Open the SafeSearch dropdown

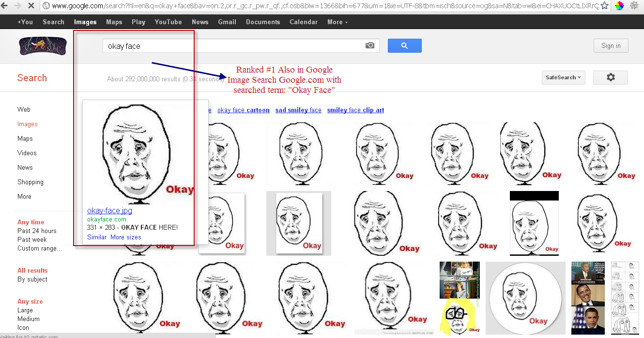click(x=564, y=77)
